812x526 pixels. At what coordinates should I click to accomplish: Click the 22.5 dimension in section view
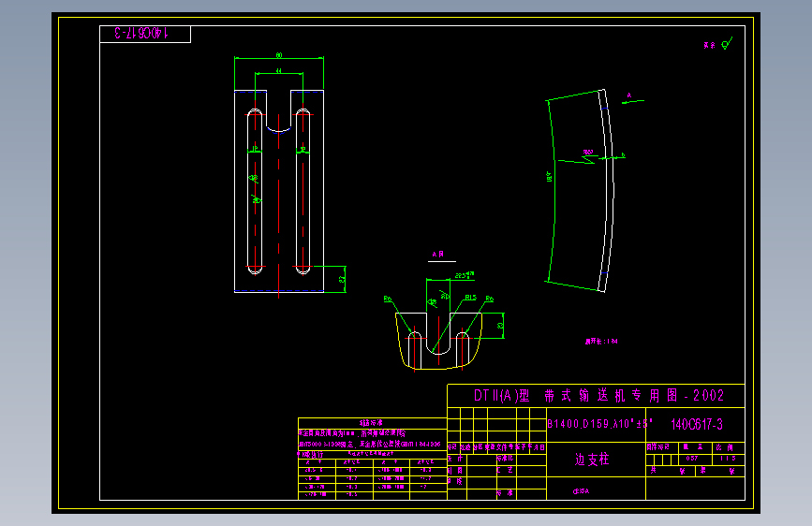pyautogui.click(x=464, y=275)
